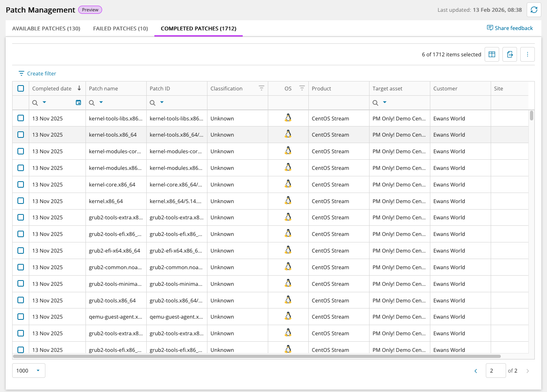Click the search icon under Target asset
This screenshot has width=547, height=392.
click(376, 103)
